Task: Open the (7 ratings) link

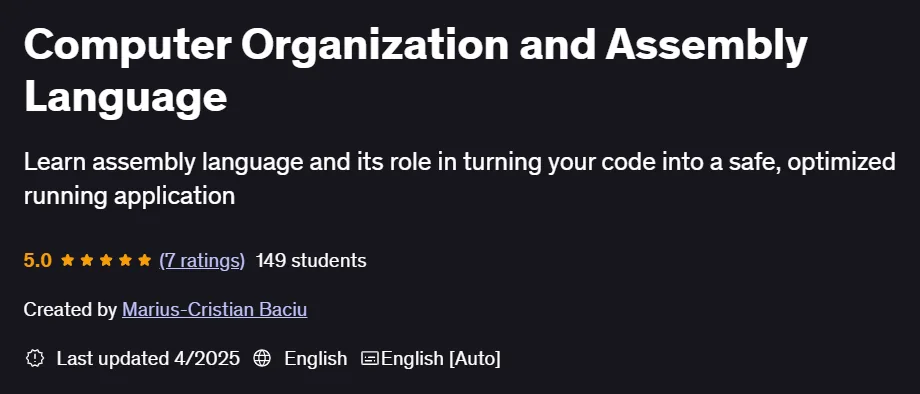Action: tap(202, 260)
